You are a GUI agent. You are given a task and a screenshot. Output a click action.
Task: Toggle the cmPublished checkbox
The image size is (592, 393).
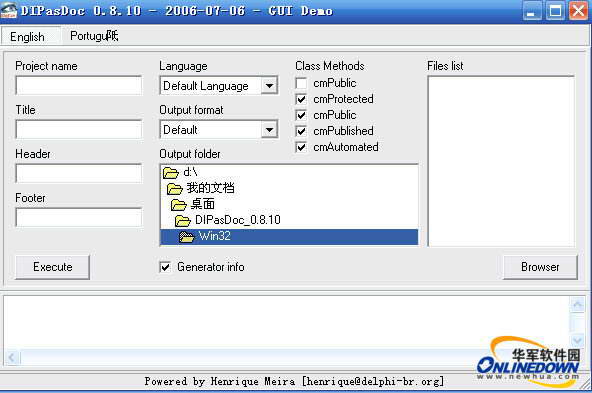click(301, 131)
